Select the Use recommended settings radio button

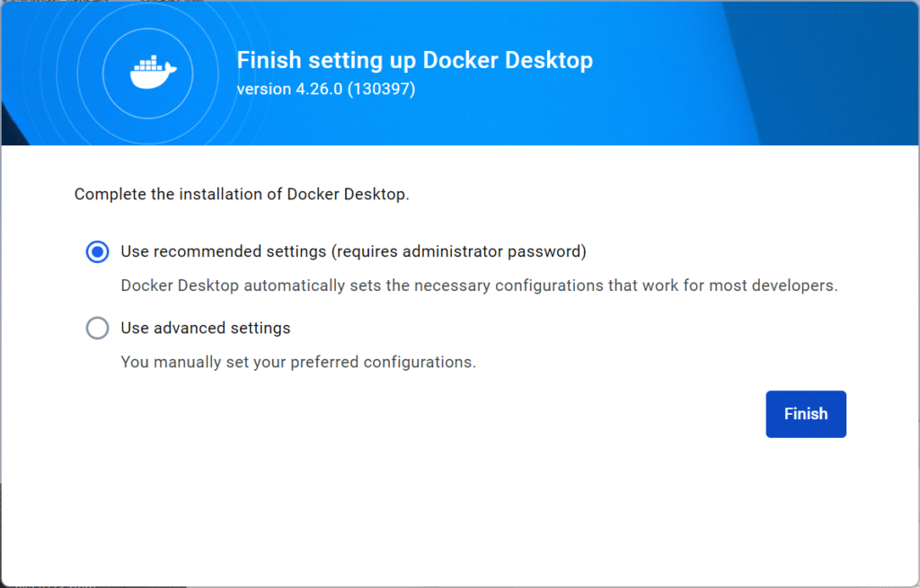pyautogui.click(x=97, y=252)
